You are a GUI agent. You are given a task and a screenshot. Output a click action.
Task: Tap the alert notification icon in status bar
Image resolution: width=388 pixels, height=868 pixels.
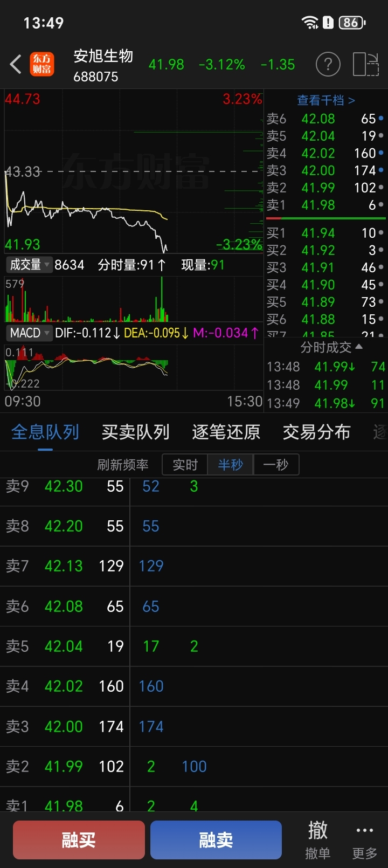point(328,22)
